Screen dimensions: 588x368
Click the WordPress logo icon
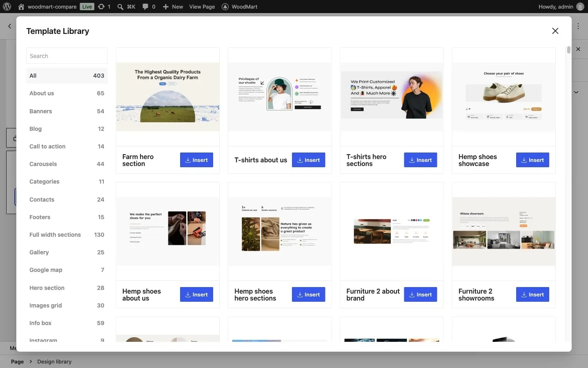(x=7, y=7)
